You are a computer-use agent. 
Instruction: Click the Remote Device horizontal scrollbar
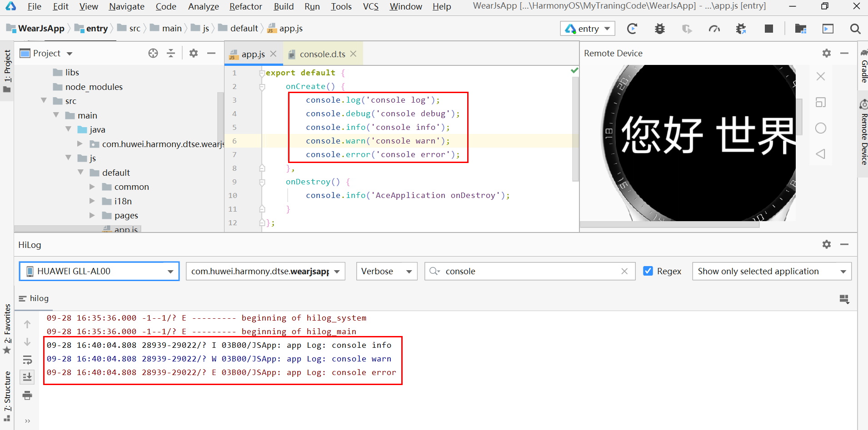(669, 225)
